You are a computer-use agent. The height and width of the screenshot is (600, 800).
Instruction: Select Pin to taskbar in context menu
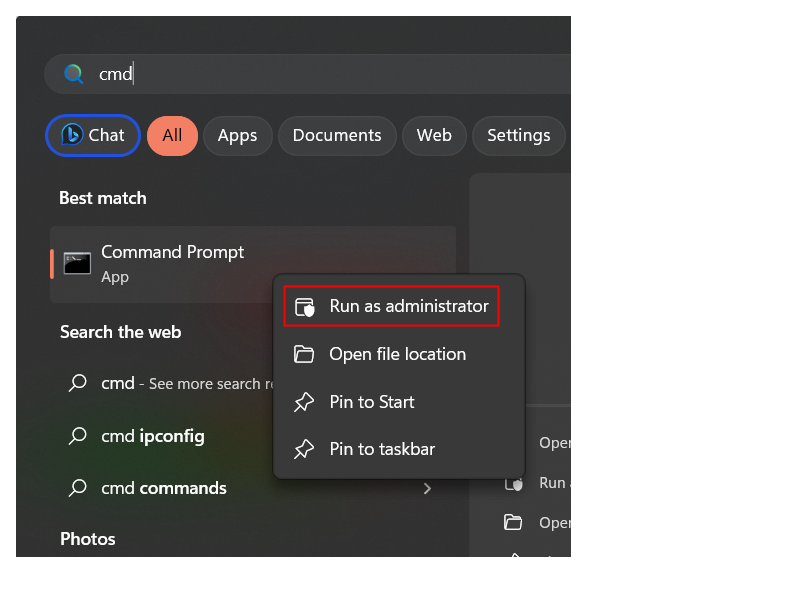(x=399, y=449)
